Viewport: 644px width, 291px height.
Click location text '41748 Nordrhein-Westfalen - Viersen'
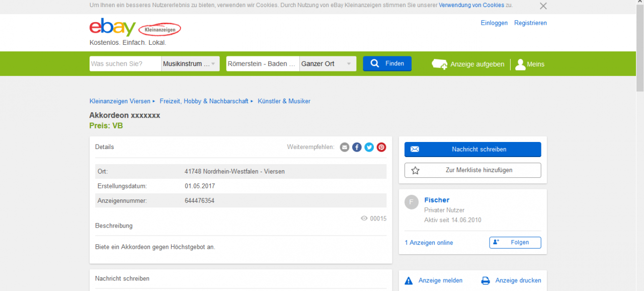click(234, 172)
